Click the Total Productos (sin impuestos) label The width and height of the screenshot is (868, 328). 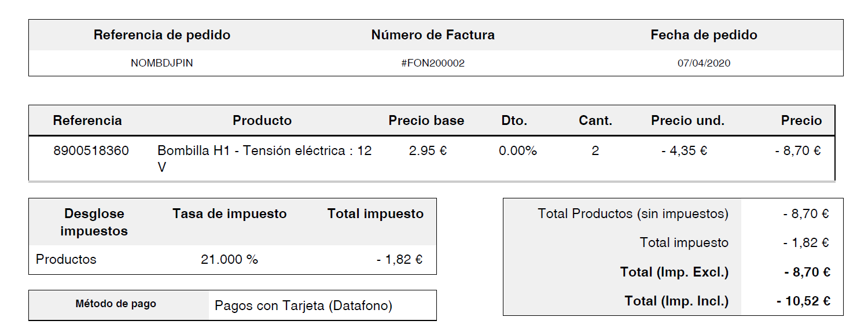(x=633, y=213)
